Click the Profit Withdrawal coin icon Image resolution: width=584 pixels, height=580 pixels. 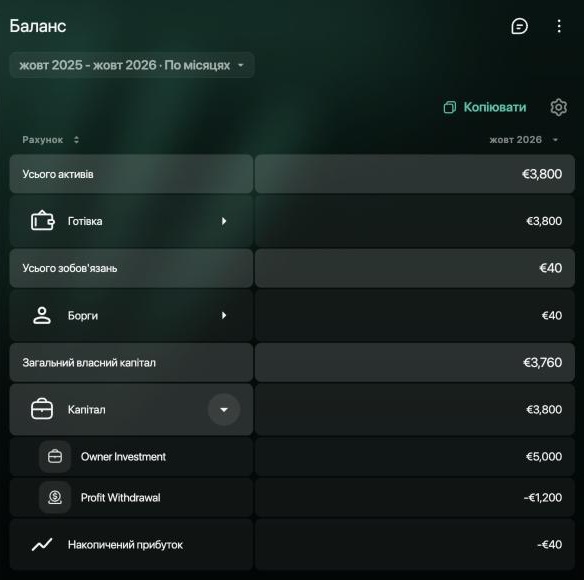pyautogui.click(x=55, y=497)
